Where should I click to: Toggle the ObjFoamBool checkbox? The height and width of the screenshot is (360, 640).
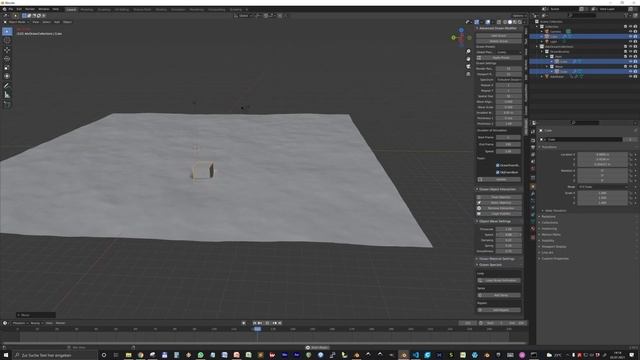pyautogui.click(x=498, y=172)
